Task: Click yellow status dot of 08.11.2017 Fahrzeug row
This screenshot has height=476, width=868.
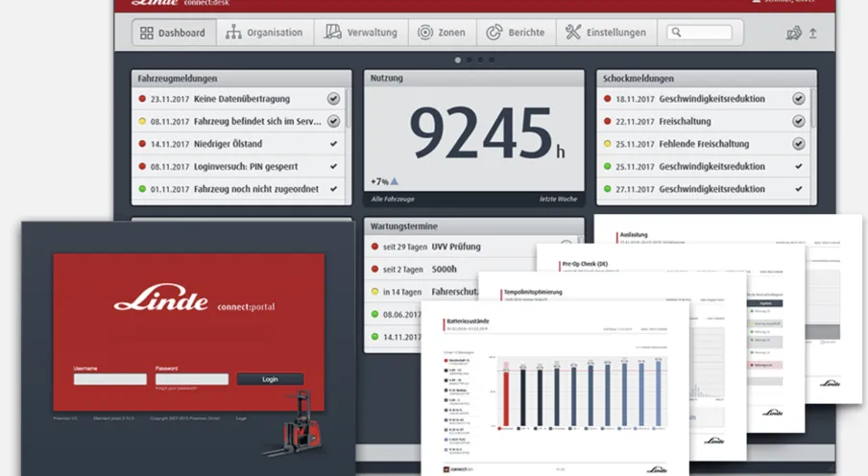Action: (142, 121)
